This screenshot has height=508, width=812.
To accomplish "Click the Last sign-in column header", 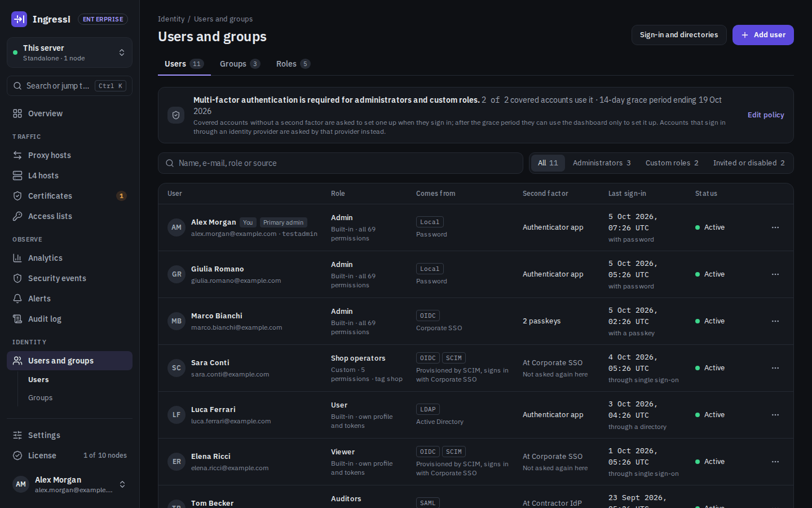I will tap(627, 194).
